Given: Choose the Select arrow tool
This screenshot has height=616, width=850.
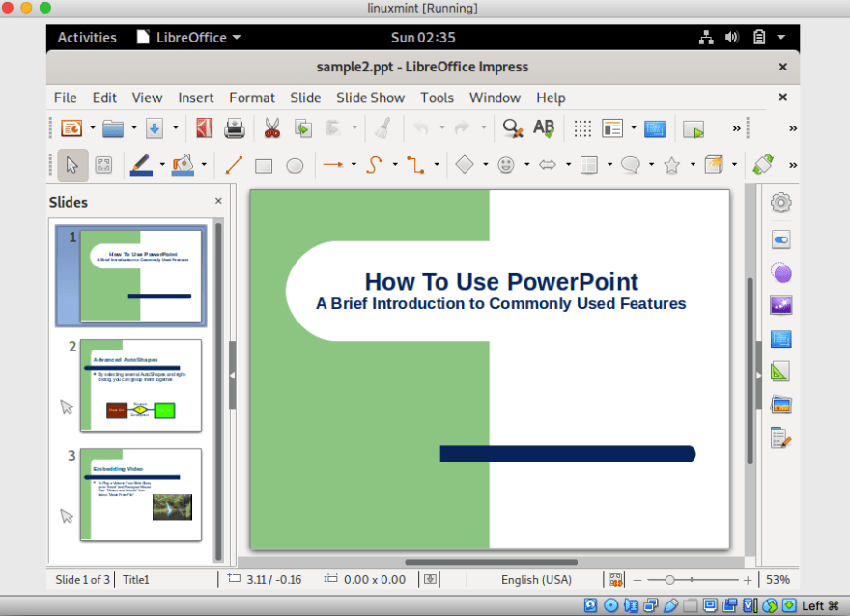Looking at the screenshot, I should tap(72, 165).
